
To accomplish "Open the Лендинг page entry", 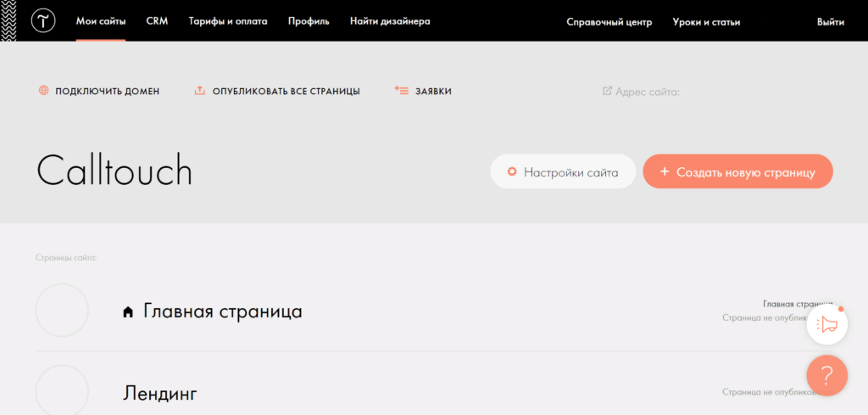I will [x=160, y=393].
